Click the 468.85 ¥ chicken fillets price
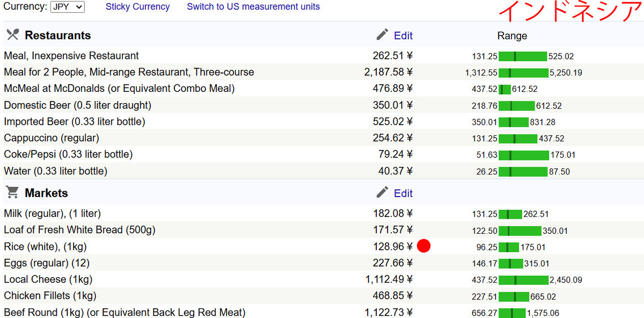This screenshot has width=644, height=318. coord(393,296)
